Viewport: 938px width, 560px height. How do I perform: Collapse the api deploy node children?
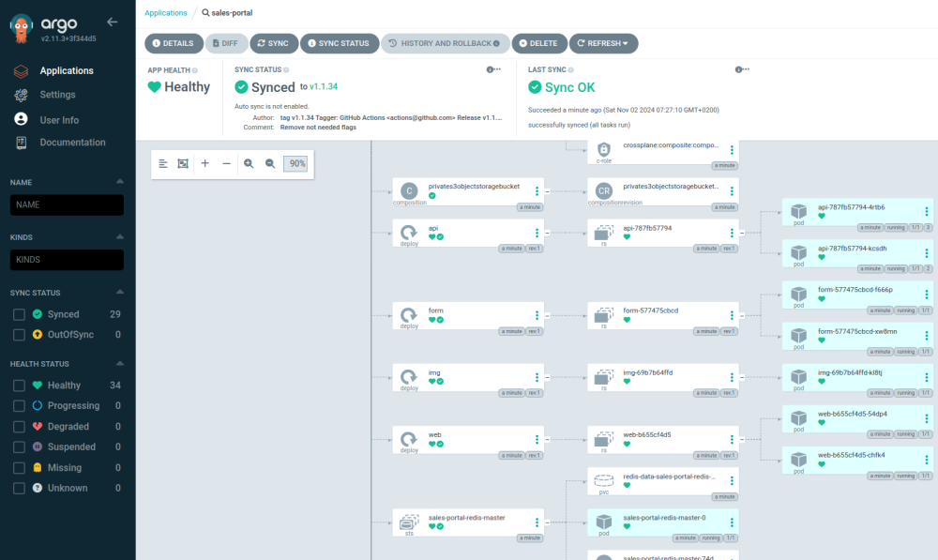point(548,233)
